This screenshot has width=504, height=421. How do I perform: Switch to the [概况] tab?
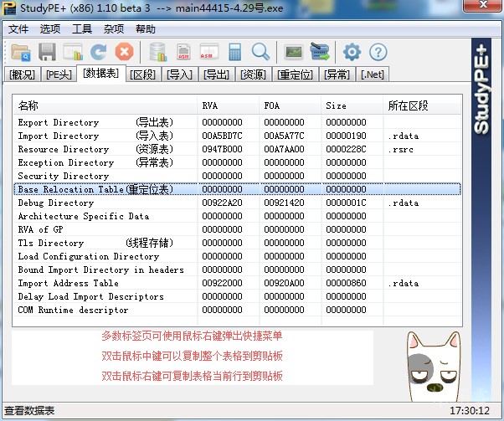(x=22, y=74)
